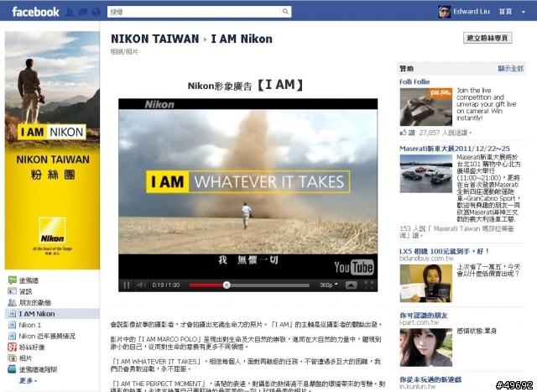Click the 粉絲好康 red icon

[12, 348]
